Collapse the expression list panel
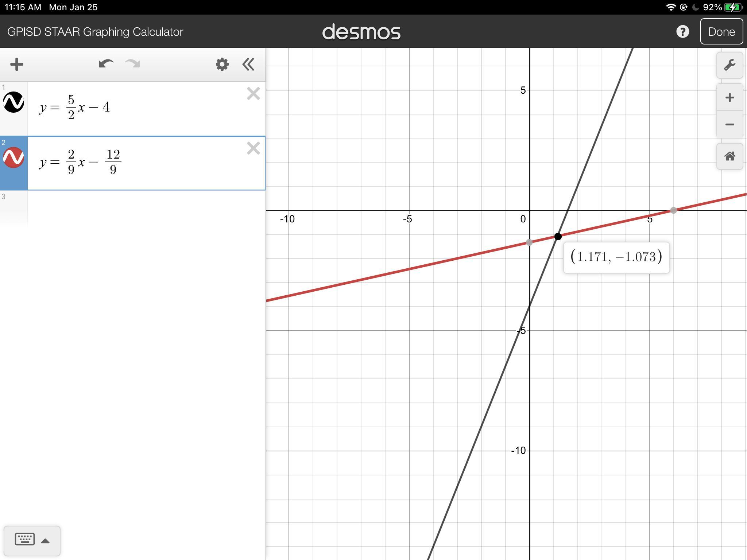Viewport: 747px width, 560px height. (248, 65)
